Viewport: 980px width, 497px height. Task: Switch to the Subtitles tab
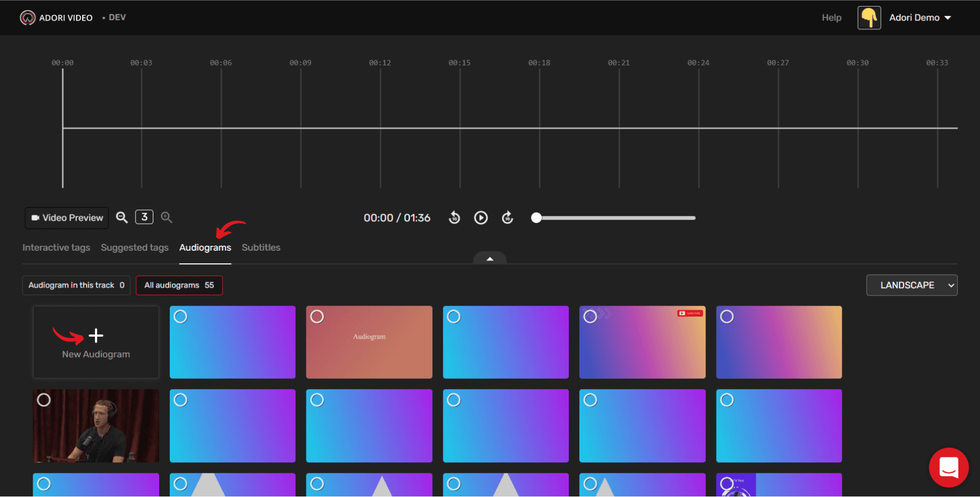click(260, 247)
